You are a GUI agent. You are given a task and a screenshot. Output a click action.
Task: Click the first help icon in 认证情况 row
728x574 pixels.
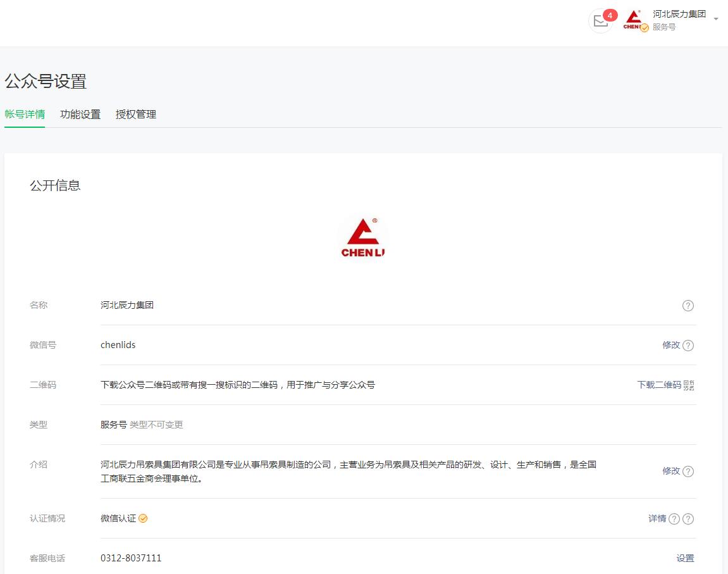(675, 519)
